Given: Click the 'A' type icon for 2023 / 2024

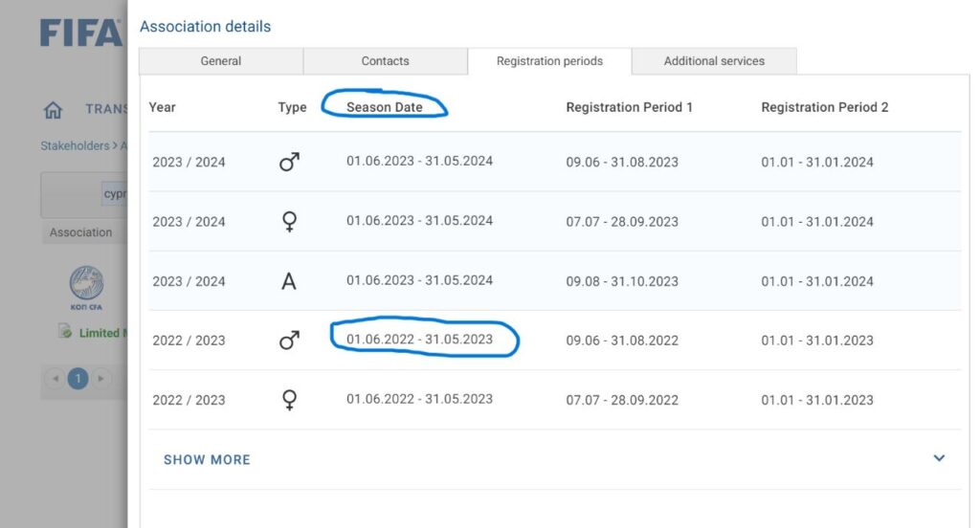Looking at the screenshot, I should click(289, 281).
